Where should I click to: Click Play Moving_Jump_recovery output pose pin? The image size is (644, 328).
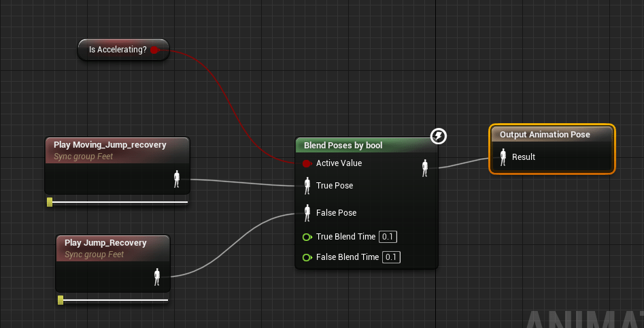pyautogui.click(x=177, y=179)
